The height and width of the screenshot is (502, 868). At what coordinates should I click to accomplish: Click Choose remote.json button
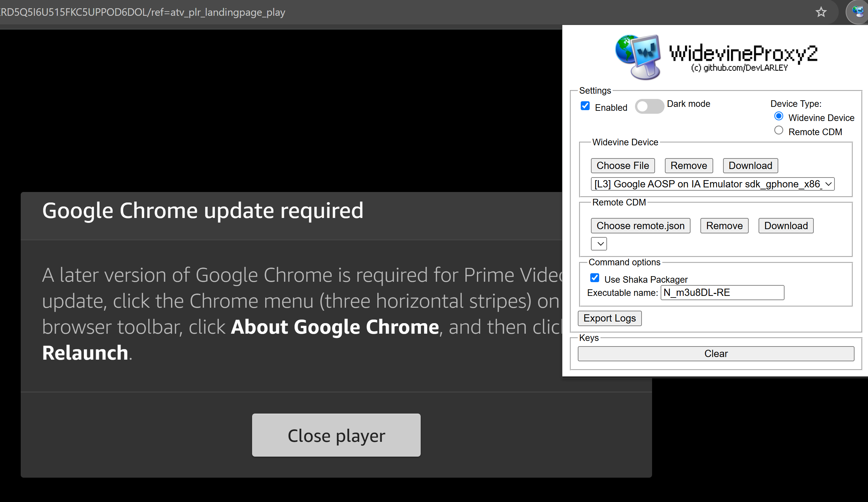click(x=640, y=226)
